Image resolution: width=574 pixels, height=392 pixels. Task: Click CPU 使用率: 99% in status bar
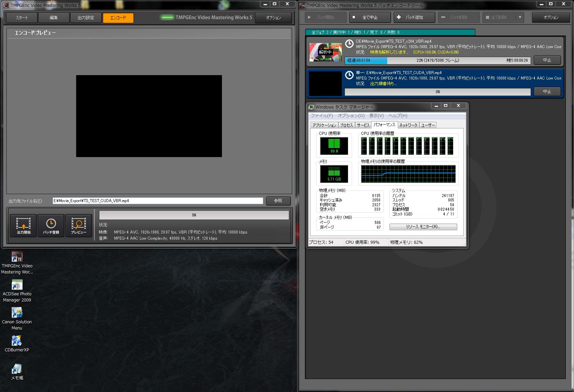coord(362,242)
